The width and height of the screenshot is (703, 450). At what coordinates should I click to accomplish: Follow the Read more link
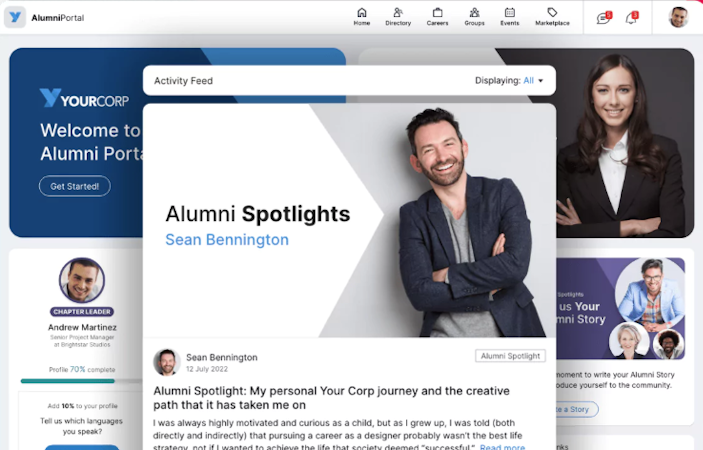pyautogui.click(x=502, y=447)
